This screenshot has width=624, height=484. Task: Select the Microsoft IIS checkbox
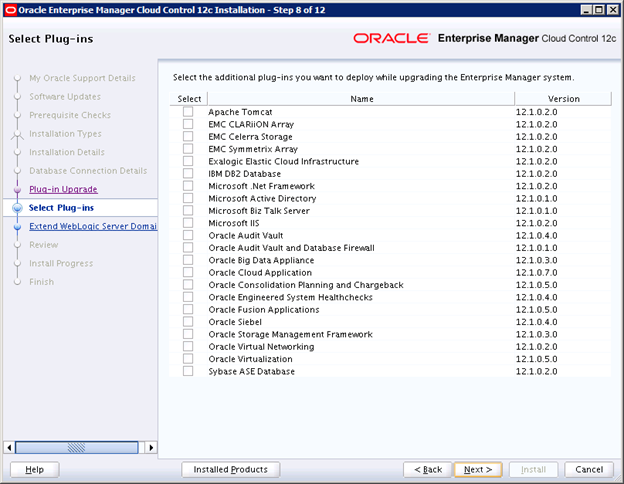tap(188, 223)
